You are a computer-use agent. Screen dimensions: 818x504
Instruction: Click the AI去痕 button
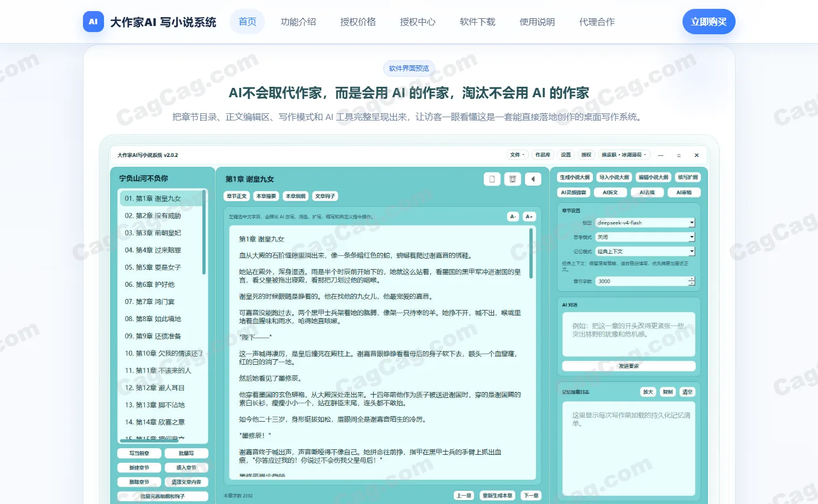(x=647, y=192)
